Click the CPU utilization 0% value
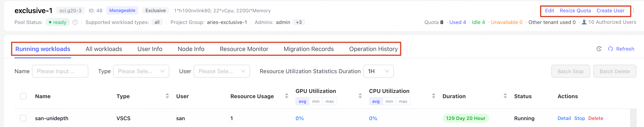644x127 pixels. click(373, 118)
